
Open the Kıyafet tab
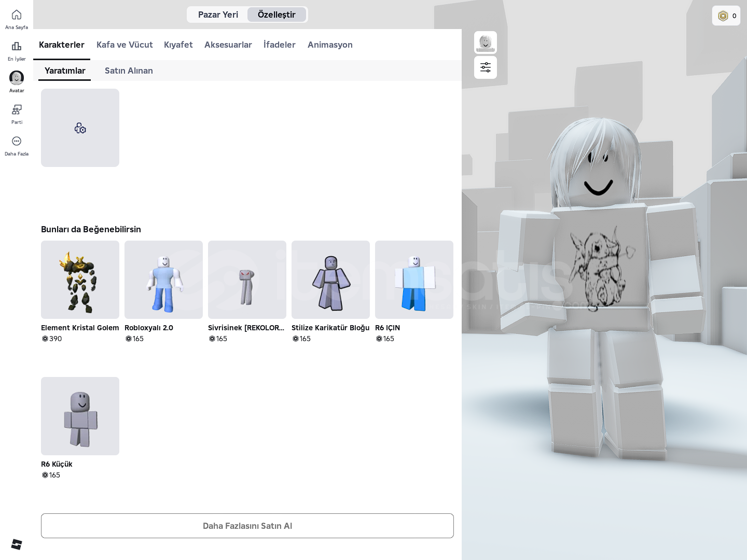pyautogui.click(x=178, y=45)
